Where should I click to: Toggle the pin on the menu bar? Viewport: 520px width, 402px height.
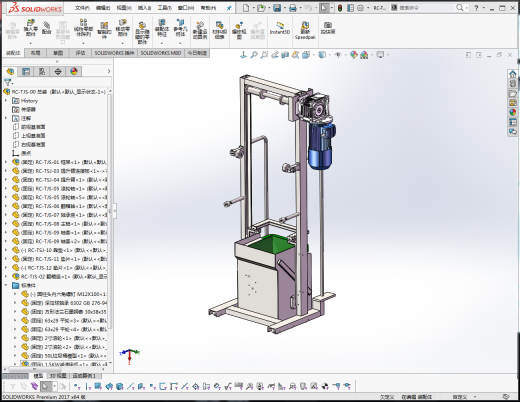tap(229, 8)
